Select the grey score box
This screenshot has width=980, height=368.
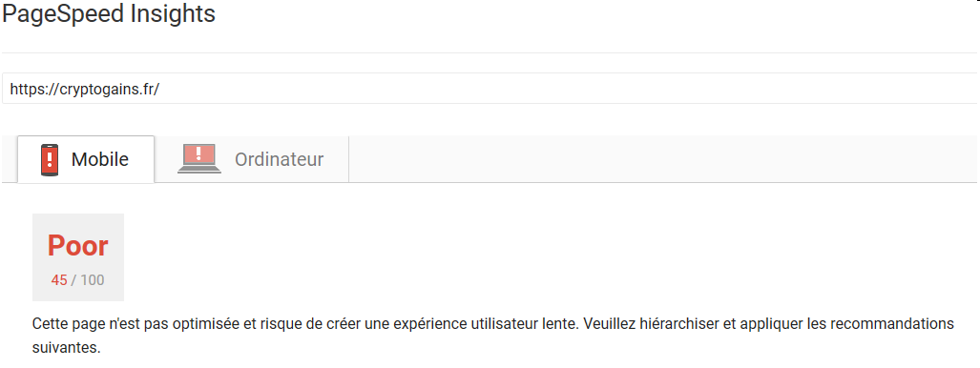click(78, 257)
